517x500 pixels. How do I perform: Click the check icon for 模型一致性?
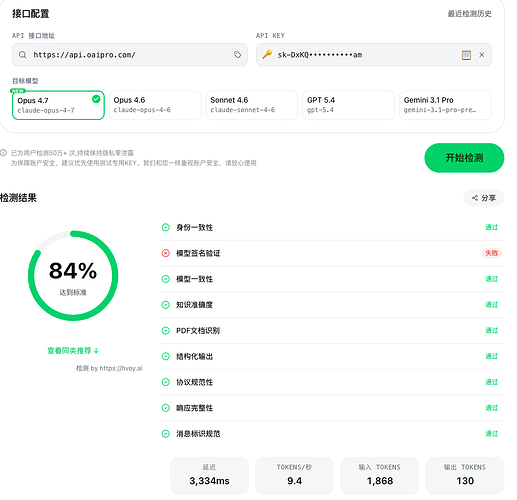point(166,279)
